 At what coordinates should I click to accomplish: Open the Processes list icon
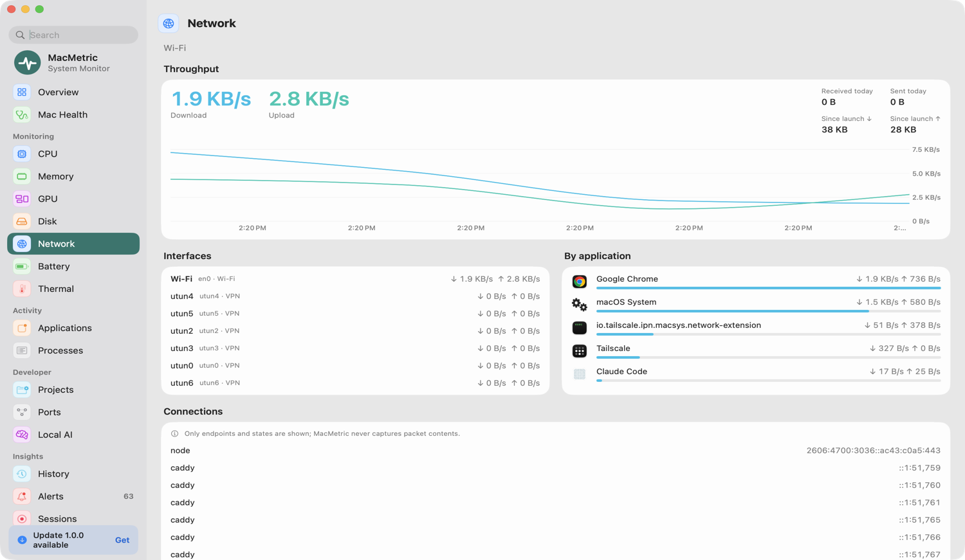[x=22, y=350]
